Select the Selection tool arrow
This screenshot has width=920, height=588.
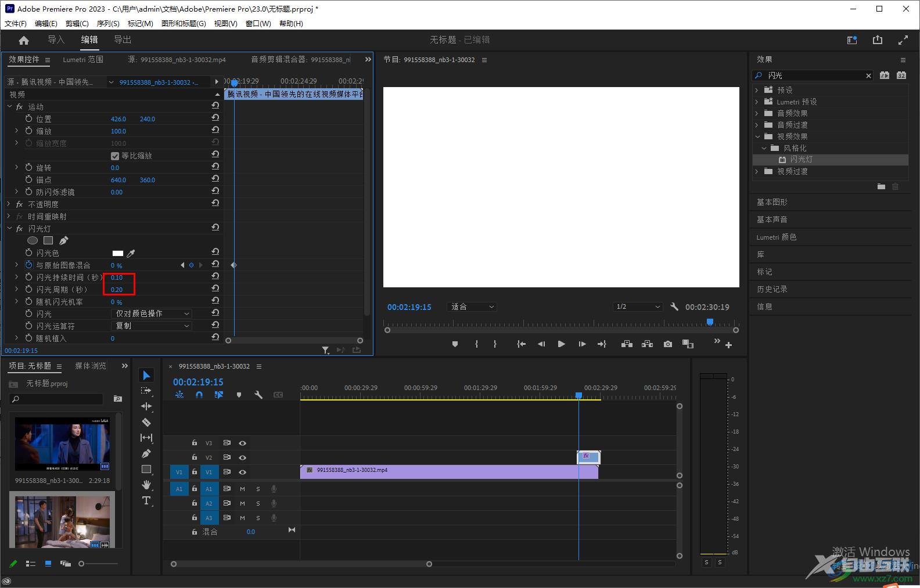click(x=146, y=376)
